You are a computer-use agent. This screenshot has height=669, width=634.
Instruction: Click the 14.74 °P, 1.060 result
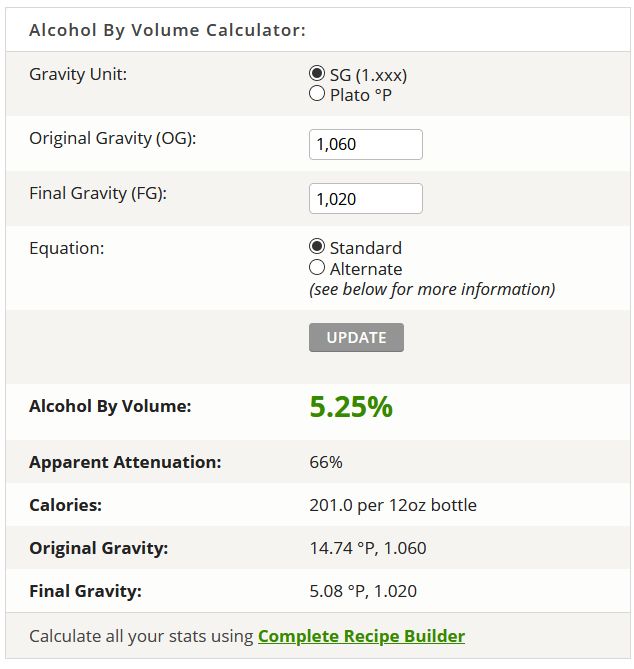[x=368, y=548]
